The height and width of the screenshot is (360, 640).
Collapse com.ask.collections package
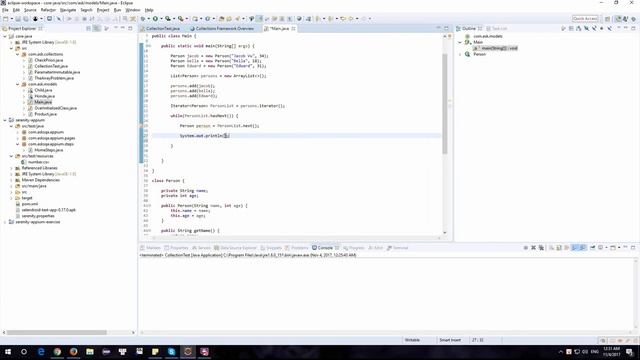(18, 54)
